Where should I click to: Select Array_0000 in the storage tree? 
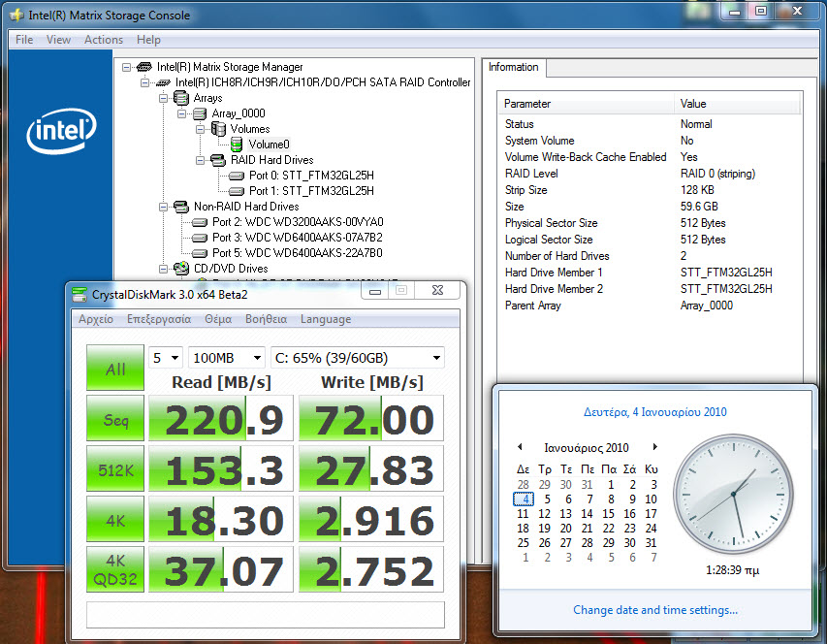point(239,113)
